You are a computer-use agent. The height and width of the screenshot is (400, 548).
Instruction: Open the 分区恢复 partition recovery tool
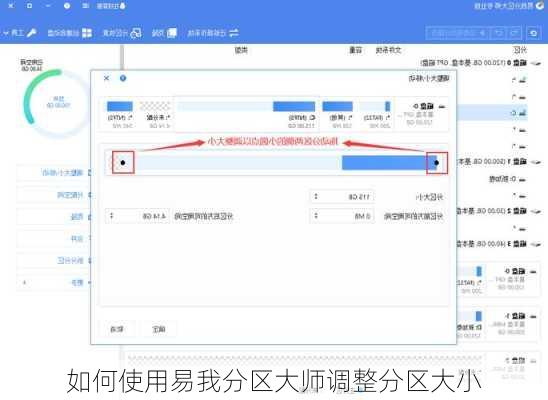122,33
